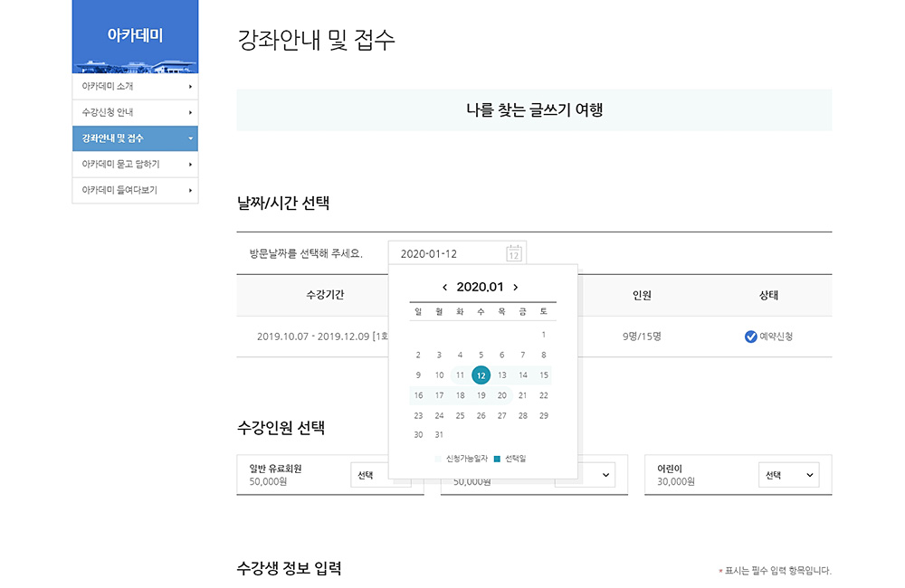The height and width of the screenshot is (588, 905).
Task: Click the pale 신청가능일자 legend swatch
Action: pyautogui.click(x=438, y=459)
